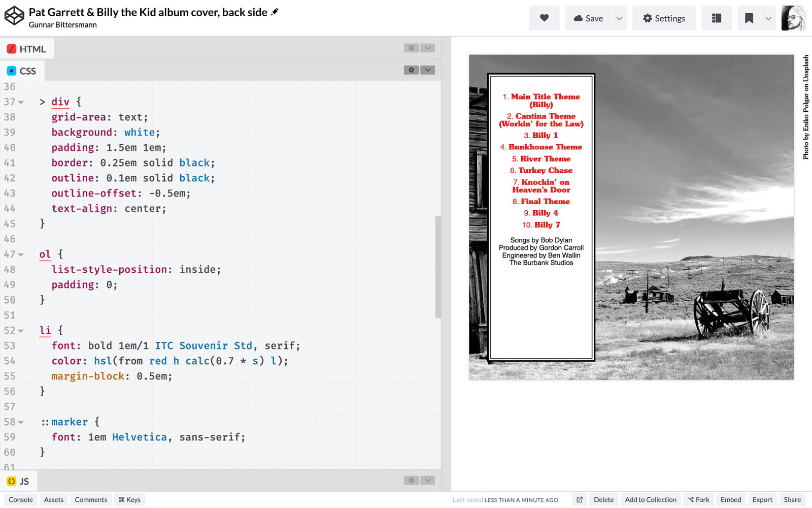Screen dimensions: 812x508
Task: Open the HTML editor settings gear
Action: click(411, 48)
